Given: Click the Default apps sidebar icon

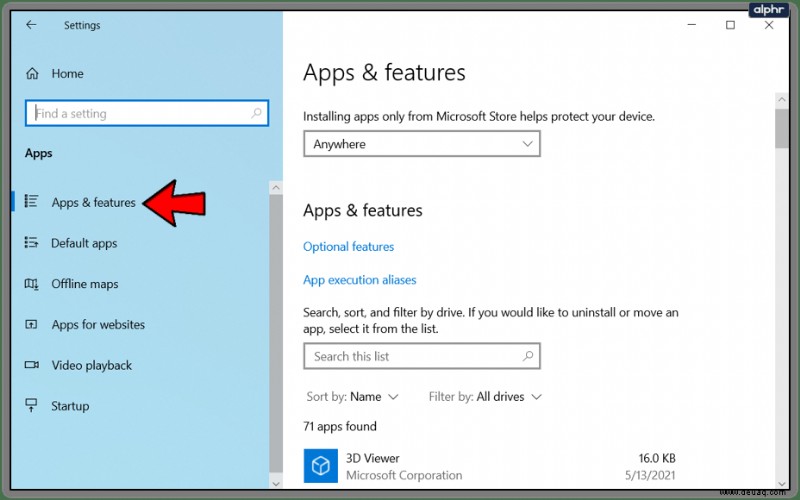Looking at the screenshot, I should pos(32,242).
